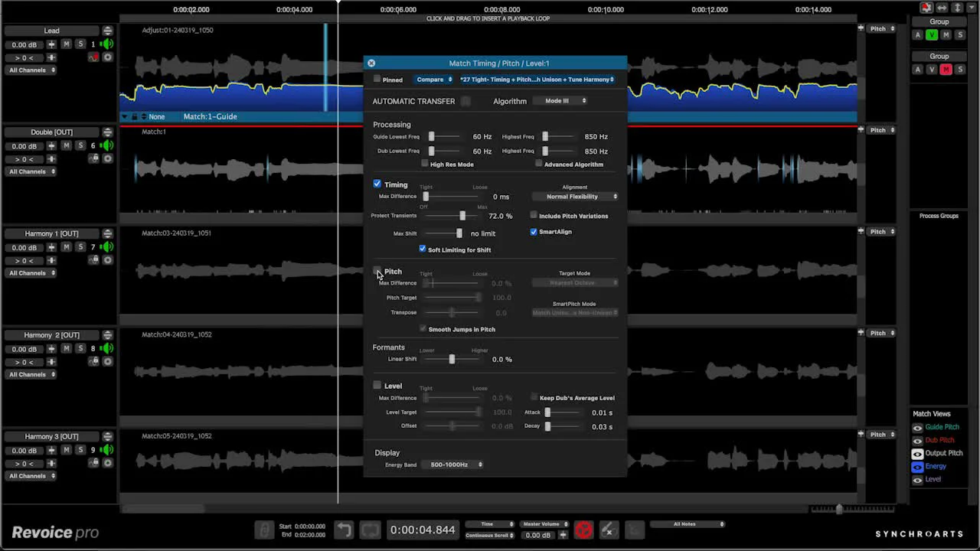The height and width of the screenshot is (551, 980).
Task: Adjust the Protect Transients slider
Action: [462, 216]
